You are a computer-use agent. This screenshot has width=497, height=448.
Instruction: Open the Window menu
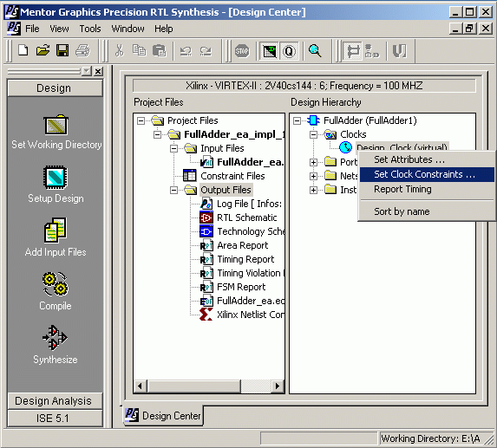coord(128,29)
